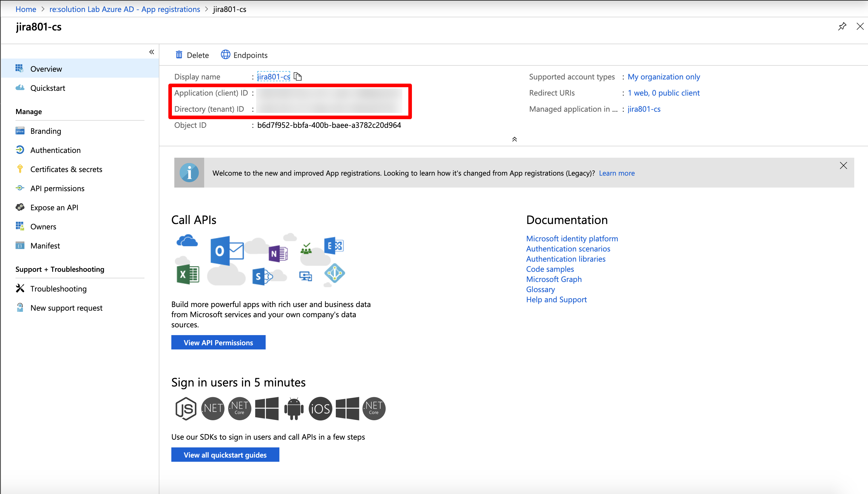Click the Android quickstart icon
Screen dimensions: 868x494
click(x=294, y=409)
